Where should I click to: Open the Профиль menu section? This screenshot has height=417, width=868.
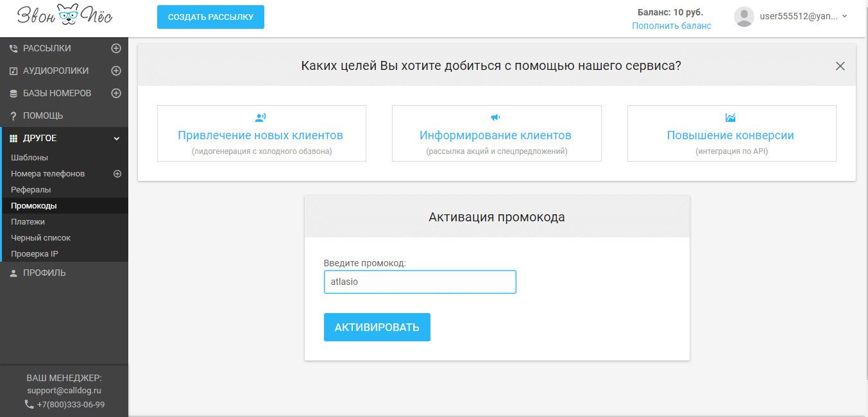tap(44, 273)
